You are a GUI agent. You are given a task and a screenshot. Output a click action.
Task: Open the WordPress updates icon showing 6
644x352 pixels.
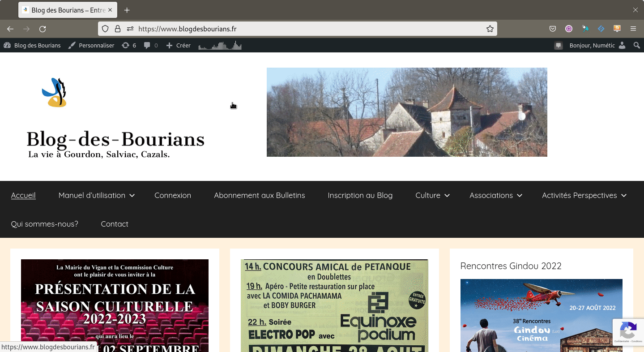coord(129,45)
